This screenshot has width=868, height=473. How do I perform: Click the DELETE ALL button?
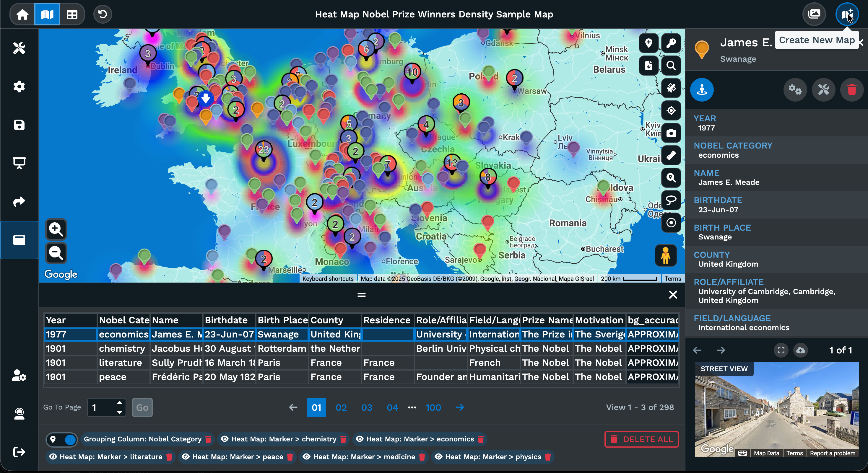pyautogui.click(x=642, y=439)
